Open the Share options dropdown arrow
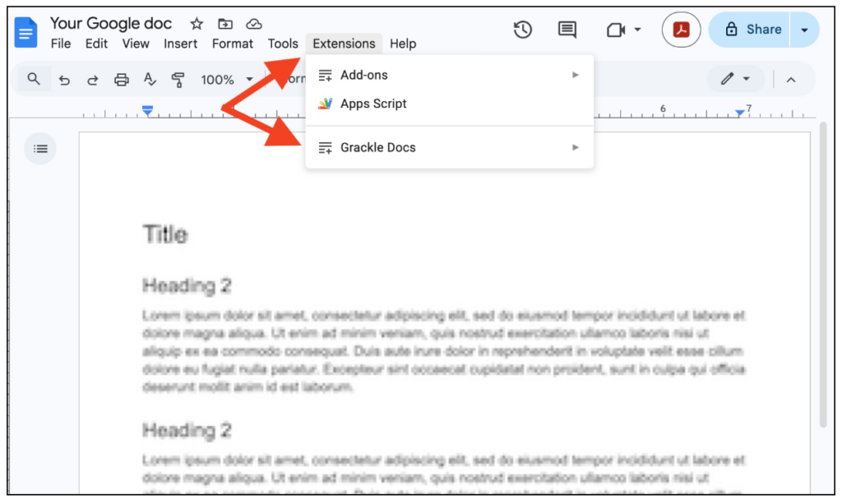 click(803, 29)
